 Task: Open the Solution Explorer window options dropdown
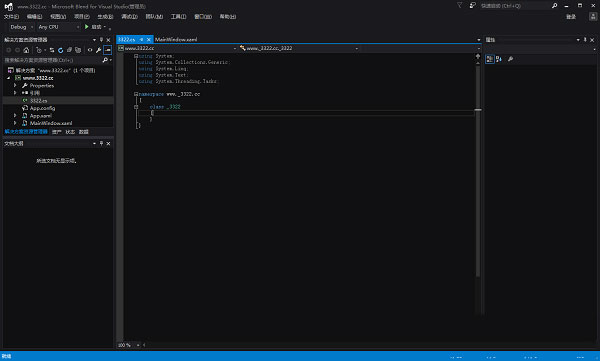tap(94, 40)
